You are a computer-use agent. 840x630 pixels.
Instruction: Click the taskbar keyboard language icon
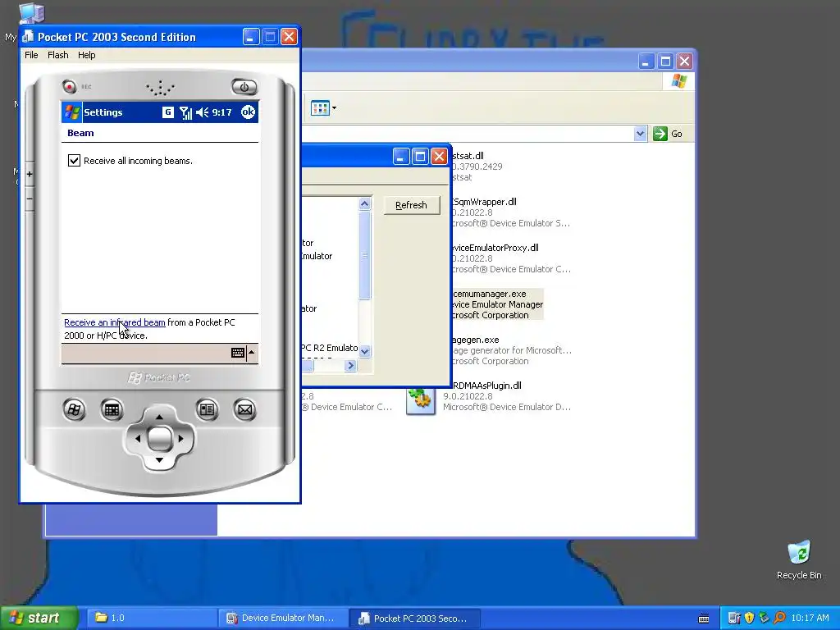tap(704, 619)
